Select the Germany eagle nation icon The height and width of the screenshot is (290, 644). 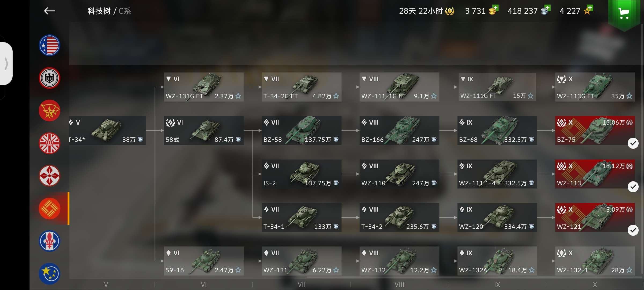click(x=50, y=78)
